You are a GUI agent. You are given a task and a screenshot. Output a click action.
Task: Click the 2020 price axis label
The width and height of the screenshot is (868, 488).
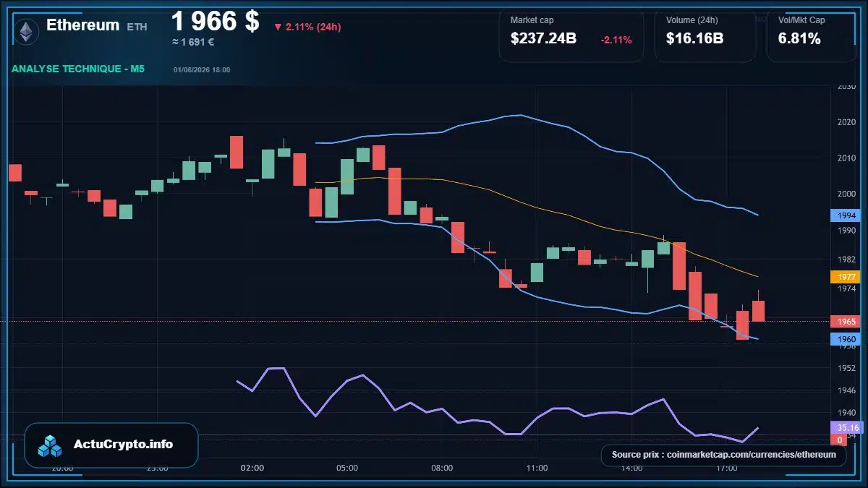(846, 122)
